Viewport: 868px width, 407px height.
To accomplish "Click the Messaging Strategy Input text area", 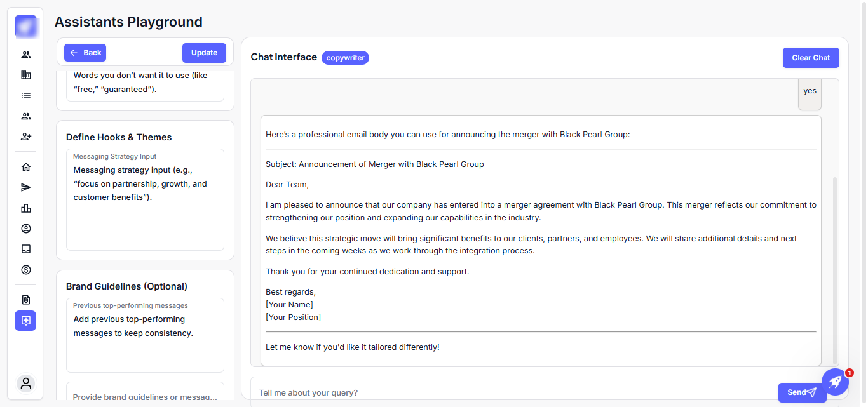I will (145, 203).
